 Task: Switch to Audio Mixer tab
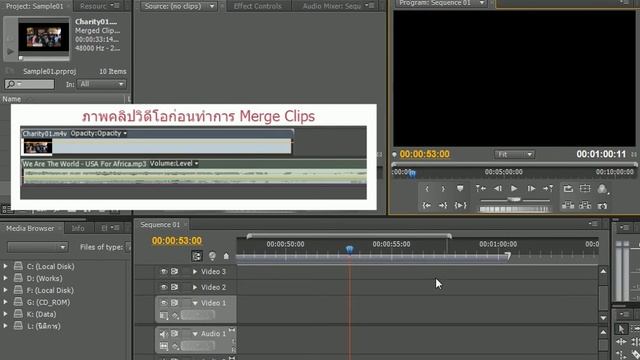click(x=331, y=6)
